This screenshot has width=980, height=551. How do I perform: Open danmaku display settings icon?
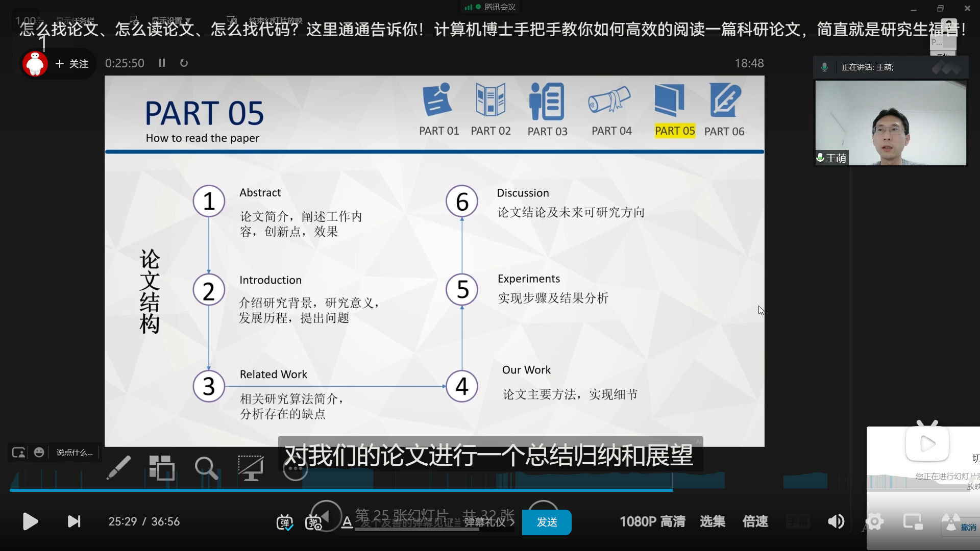[313, 522]
